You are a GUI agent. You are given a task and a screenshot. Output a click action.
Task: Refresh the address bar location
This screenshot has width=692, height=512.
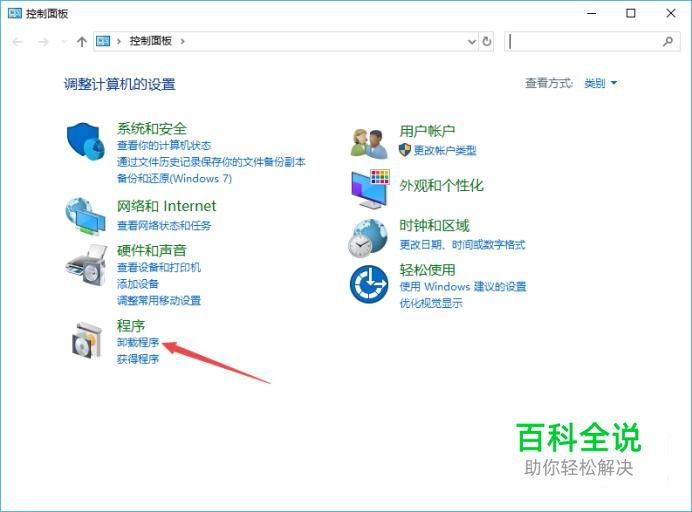[x=486, y=41]
